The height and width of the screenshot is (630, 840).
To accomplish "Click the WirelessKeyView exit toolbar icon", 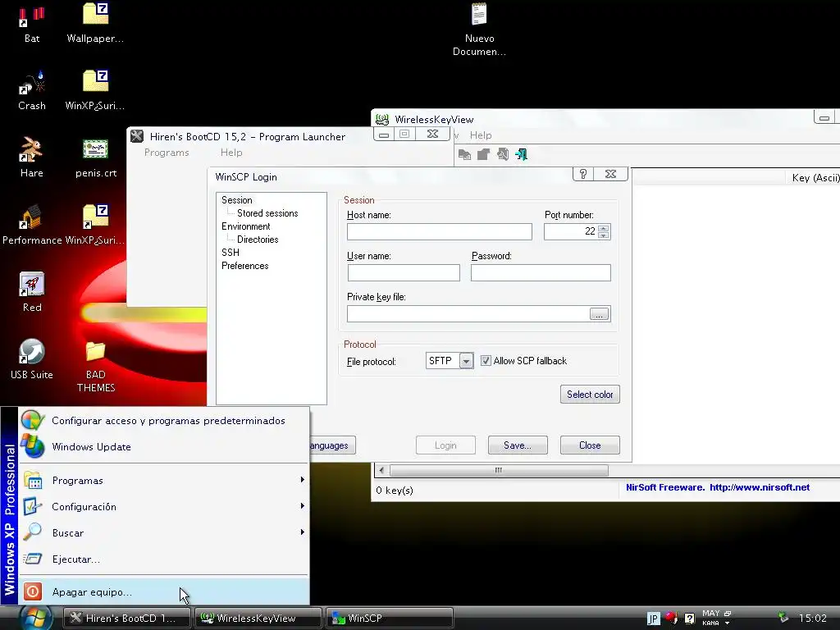I will pos(521,155).
